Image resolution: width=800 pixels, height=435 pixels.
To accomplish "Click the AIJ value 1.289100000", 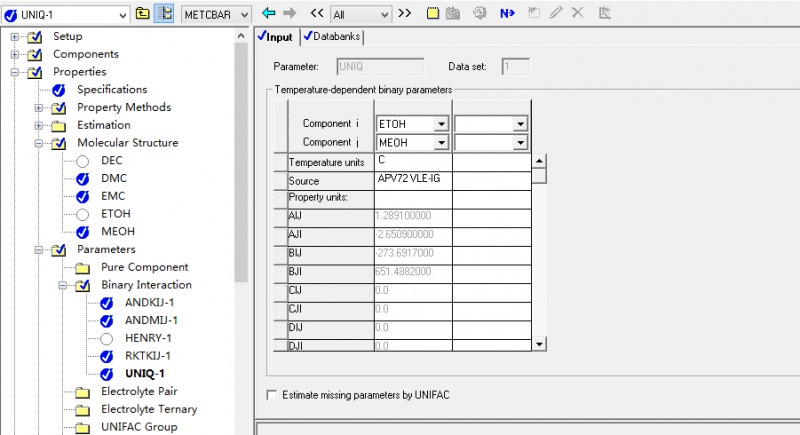I will point(413,216).
